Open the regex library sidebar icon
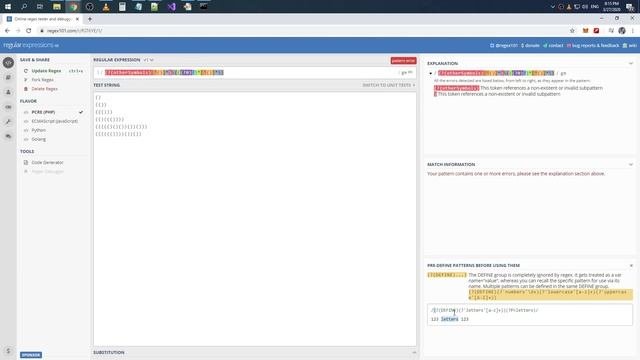 (x=8, y=78)
